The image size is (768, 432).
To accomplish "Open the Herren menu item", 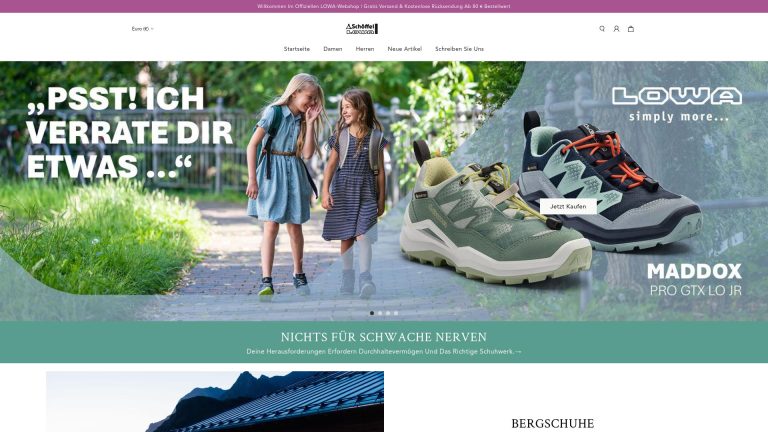I will pyautogui.click(x=365, y=49).
